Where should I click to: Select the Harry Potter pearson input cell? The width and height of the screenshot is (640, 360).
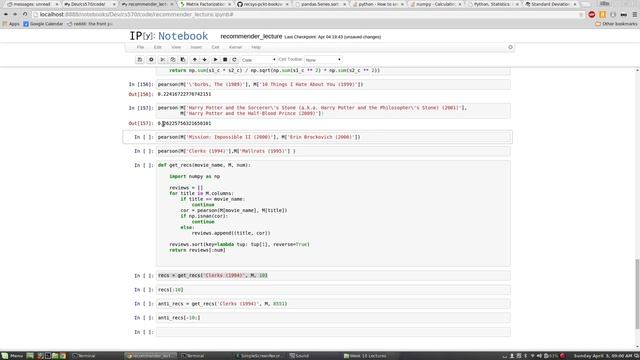point(333,111)
